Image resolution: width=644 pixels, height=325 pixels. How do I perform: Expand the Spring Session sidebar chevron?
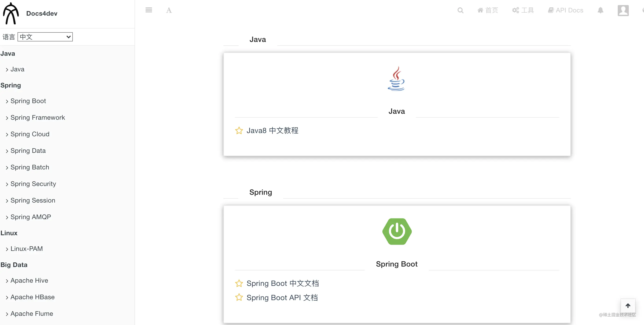point(7,201)
